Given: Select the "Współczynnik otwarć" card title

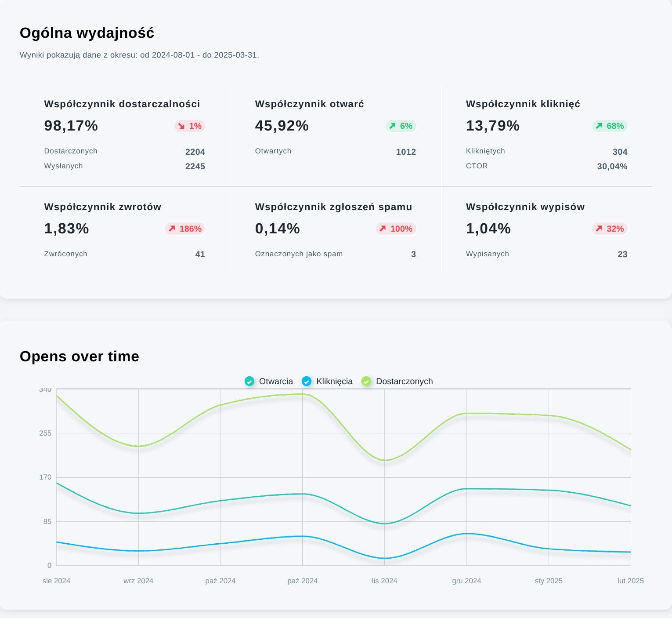Looking at the screenshot, I should click(x=310, y=104).
